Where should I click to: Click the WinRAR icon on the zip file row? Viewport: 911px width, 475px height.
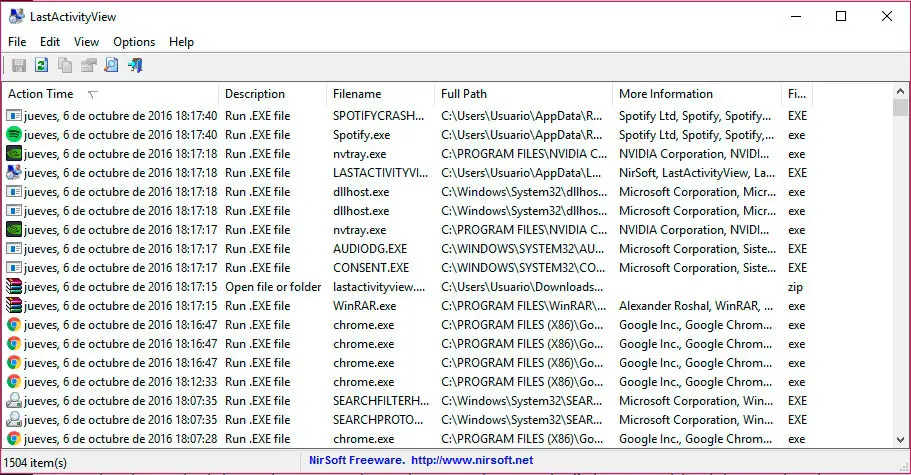pyautogui.click(x=14, y=287)
